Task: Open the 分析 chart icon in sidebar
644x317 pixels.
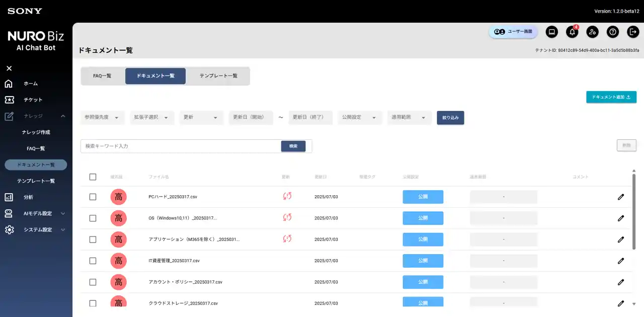Action: pos(9,197)
